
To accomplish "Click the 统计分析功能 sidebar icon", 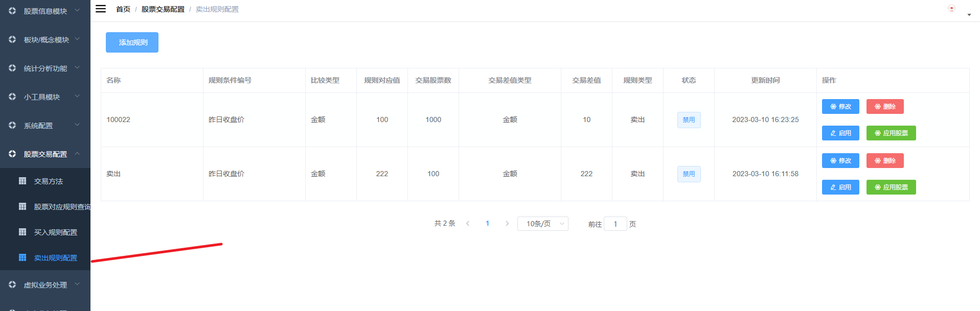I will [x=12, y=68].
